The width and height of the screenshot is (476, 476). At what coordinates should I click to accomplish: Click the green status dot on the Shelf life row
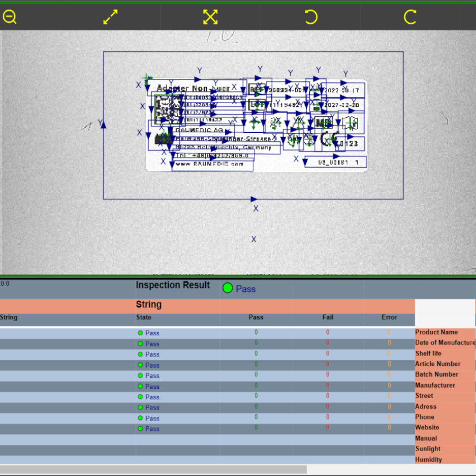[x=140, y=354]
